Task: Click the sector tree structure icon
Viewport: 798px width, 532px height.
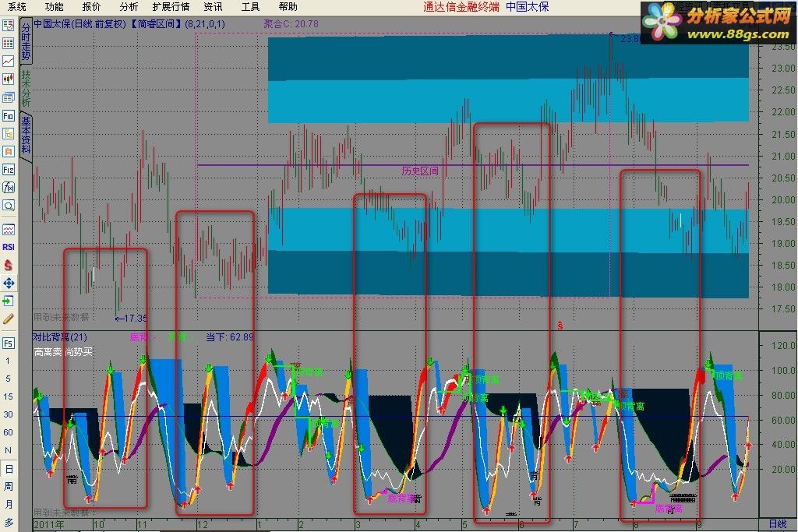Action: [8, 134]
